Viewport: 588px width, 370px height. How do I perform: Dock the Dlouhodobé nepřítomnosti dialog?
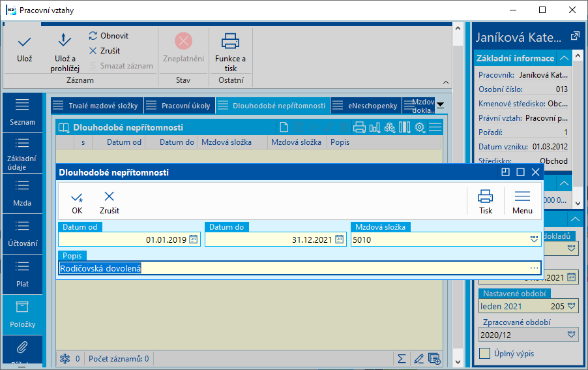pos(505,172)
